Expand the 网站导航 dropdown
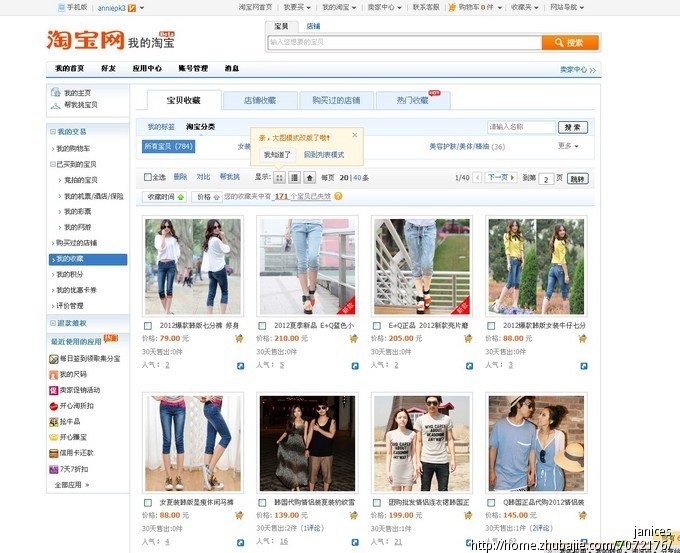This screenshot has height=553, width=680. coord(567,7)
